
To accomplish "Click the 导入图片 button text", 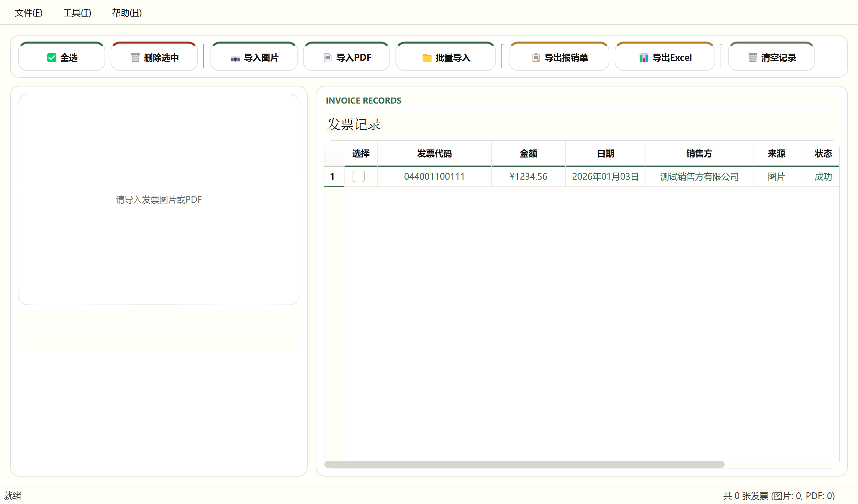I will 261,58.
